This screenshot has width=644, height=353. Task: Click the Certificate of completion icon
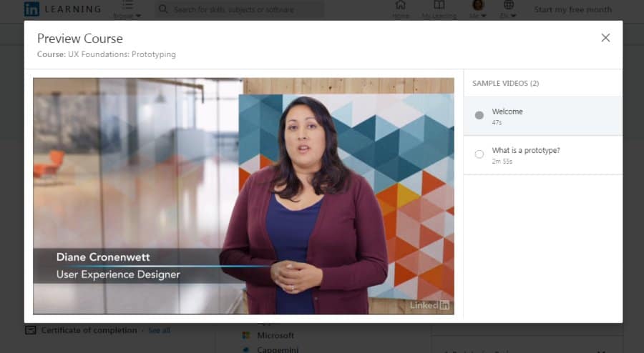[x=30, y=330]
